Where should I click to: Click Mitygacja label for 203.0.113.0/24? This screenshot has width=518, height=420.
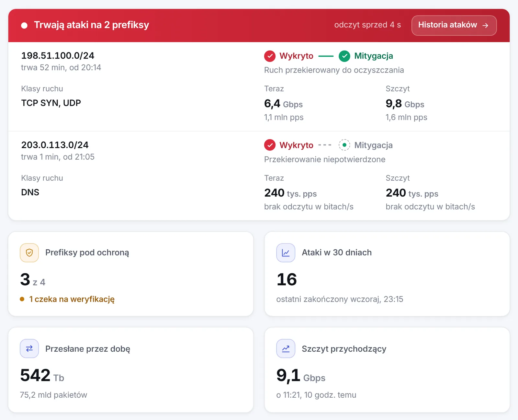point(374,145)
